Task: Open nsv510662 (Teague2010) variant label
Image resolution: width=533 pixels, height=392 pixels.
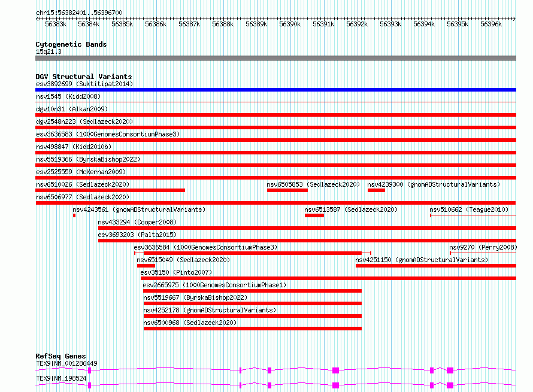Action: point(469,209)
